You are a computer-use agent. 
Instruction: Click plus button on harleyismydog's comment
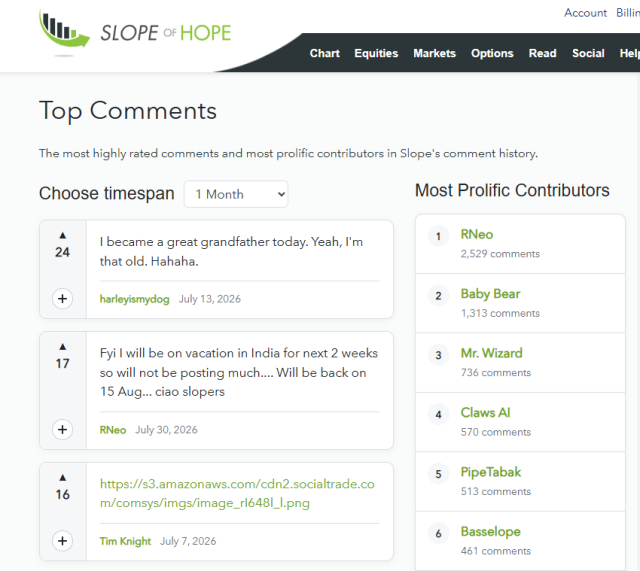point(62,299)
